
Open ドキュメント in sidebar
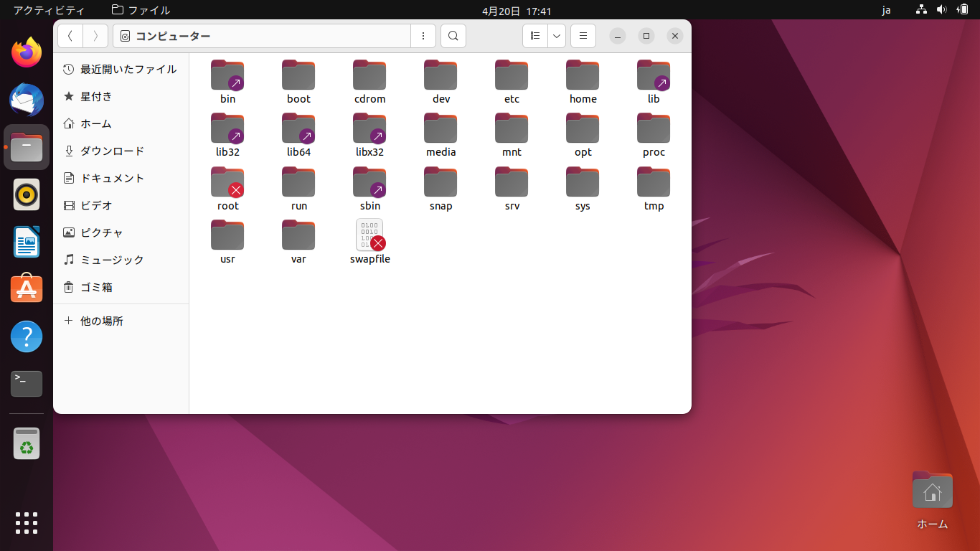121,179
